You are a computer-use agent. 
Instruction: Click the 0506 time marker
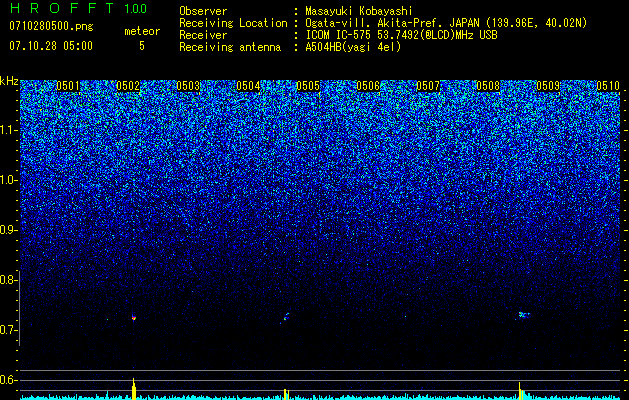point(368,85)
